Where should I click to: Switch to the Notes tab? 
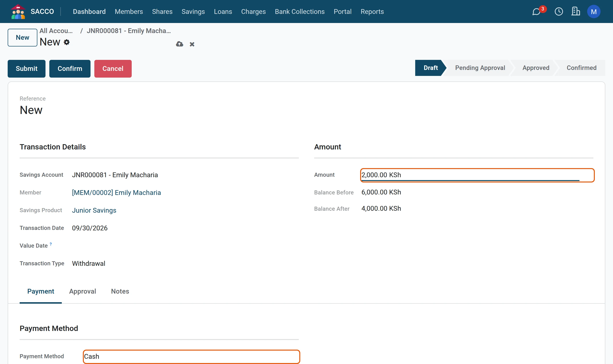tap(120, 291)
